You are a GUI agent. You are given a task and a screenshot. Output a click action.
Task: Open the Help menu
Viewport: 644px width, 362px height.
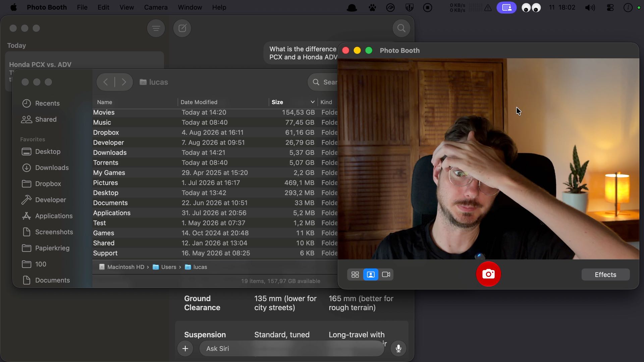(x=219, y=7)
